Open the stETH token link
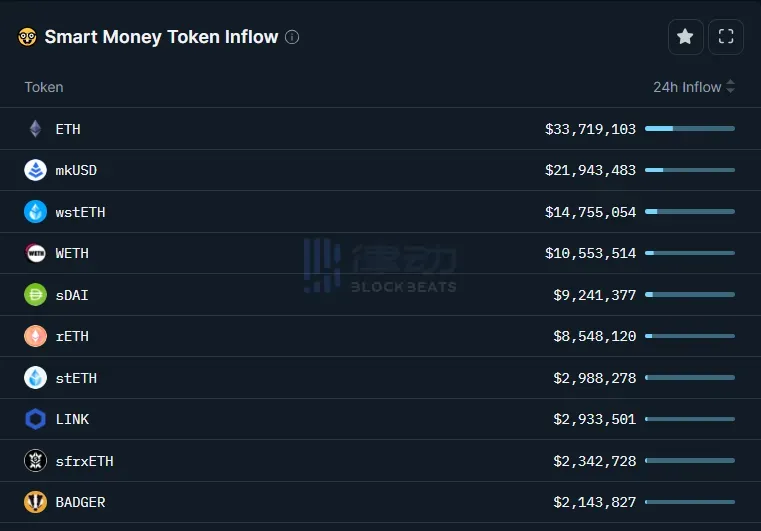Viewport: 761px width, 531px height. [x=76, y=378]
